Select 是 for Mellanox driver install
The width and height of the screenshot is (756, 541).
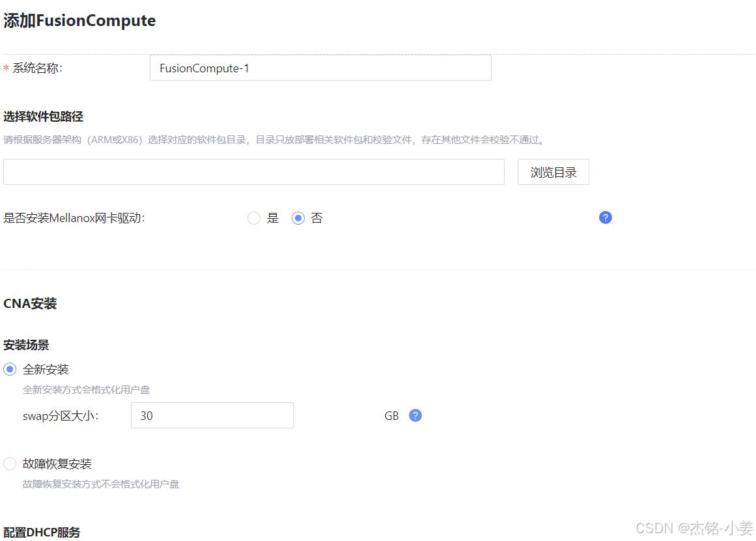tap(254, 218)
